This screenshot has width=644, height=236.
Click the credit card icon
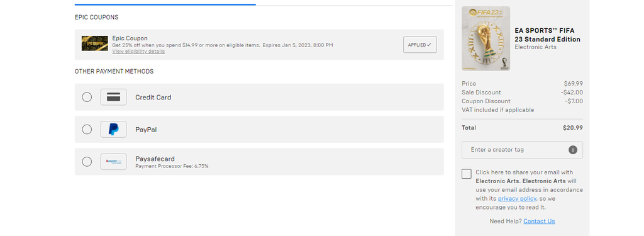coord(113,97)
